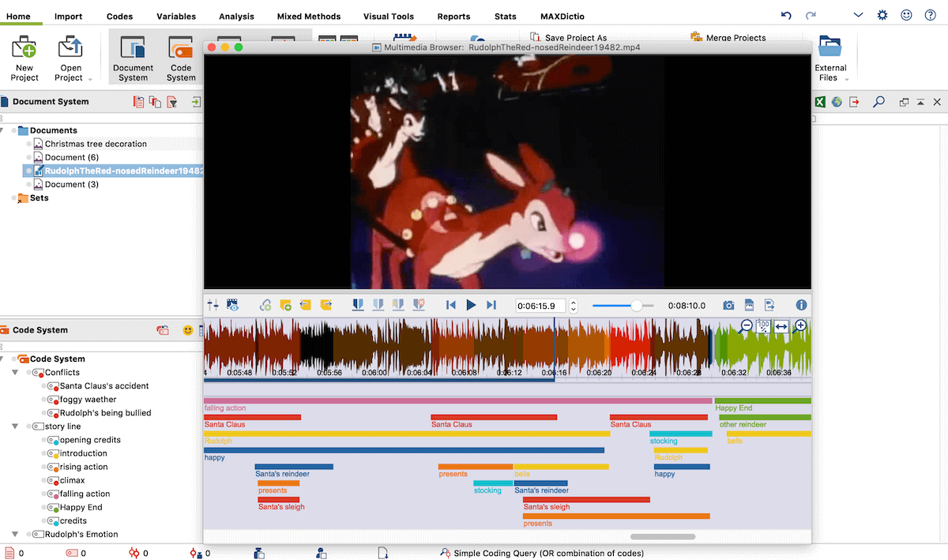Click the playback volume slider handle

636,306
